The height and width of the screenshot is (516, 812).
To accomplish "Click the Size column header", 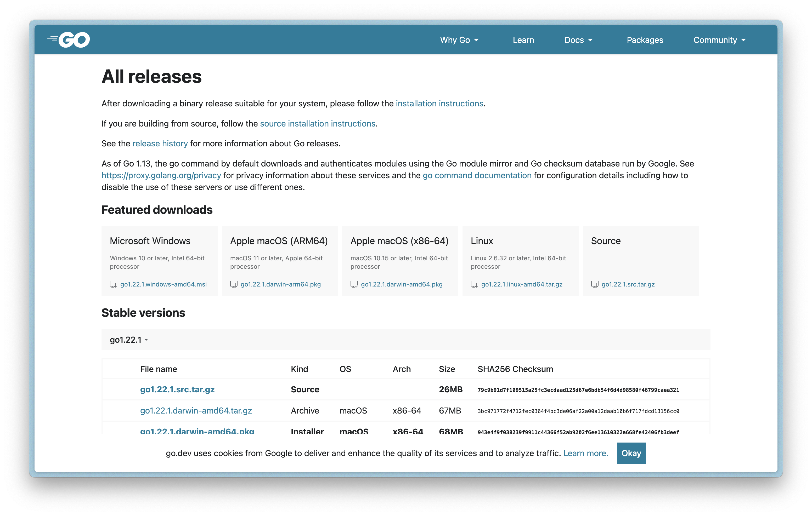I will [447, 369].
